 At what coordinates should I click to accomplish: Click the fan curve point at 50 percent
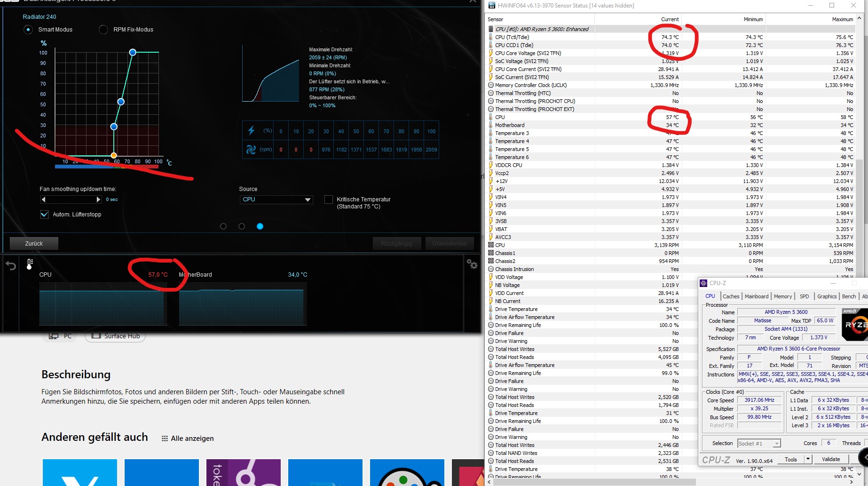pyautogui.click(x=121, y=102)
